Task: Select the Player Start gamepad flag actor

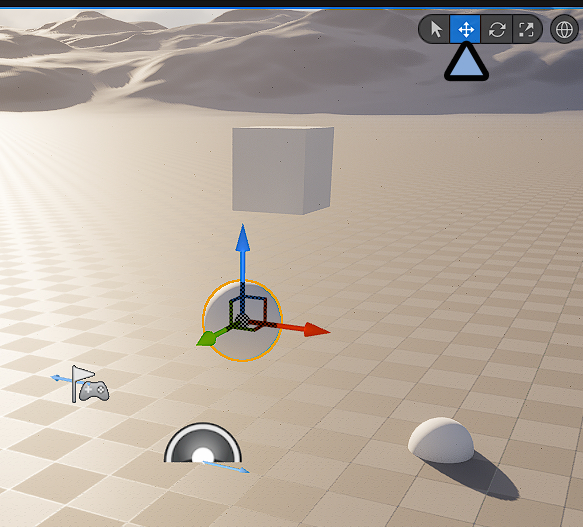Action: [90, 384]
